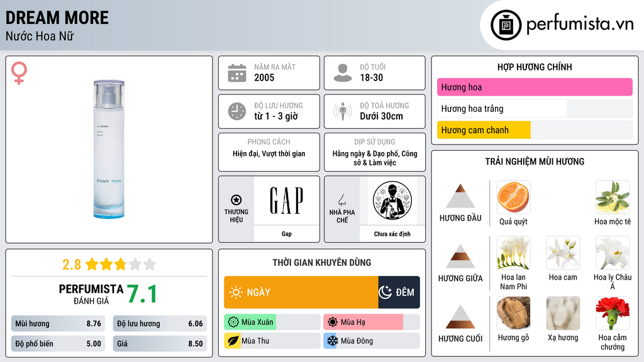Click the style text Hiện đại, Vượt thời gian

(x=269, y=154)
